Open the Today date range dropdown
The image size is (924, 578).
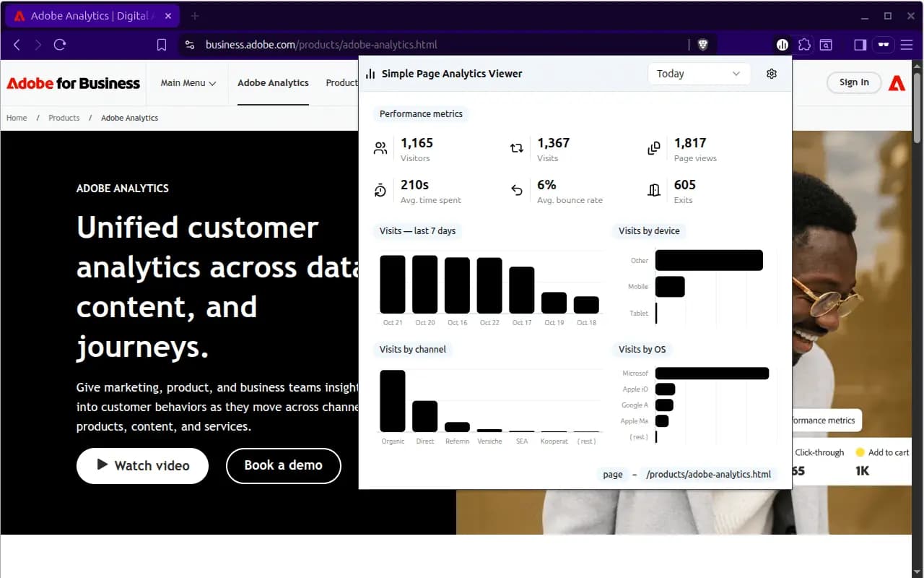tap(697, 73)
